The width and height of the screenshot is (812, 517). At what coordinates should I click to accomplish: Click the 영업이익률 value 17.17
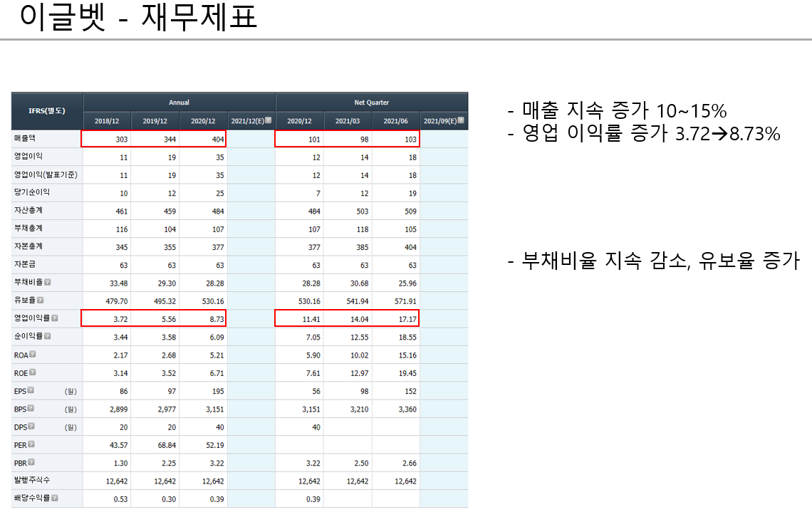click(x=407, y=319)
